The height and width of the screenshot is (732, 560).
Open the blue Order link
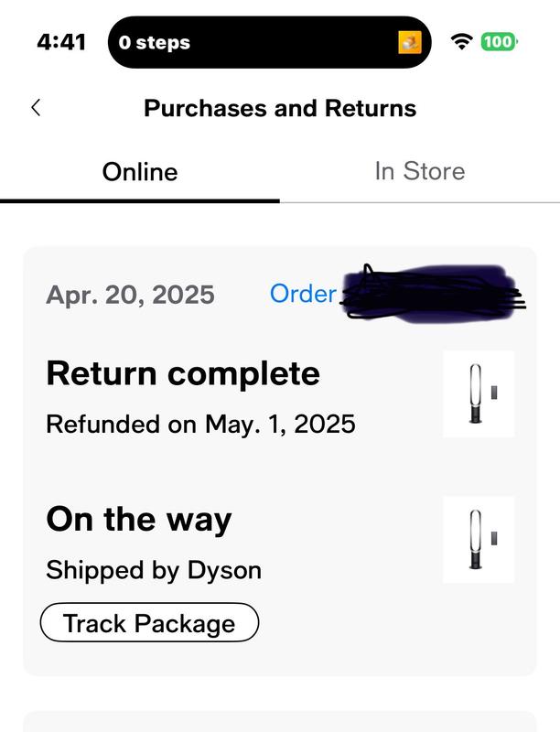[x=303, y=294]
